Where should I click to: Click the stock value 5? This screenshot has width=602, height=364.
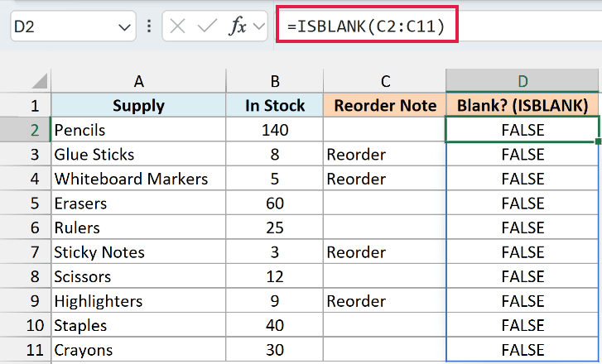275,179
